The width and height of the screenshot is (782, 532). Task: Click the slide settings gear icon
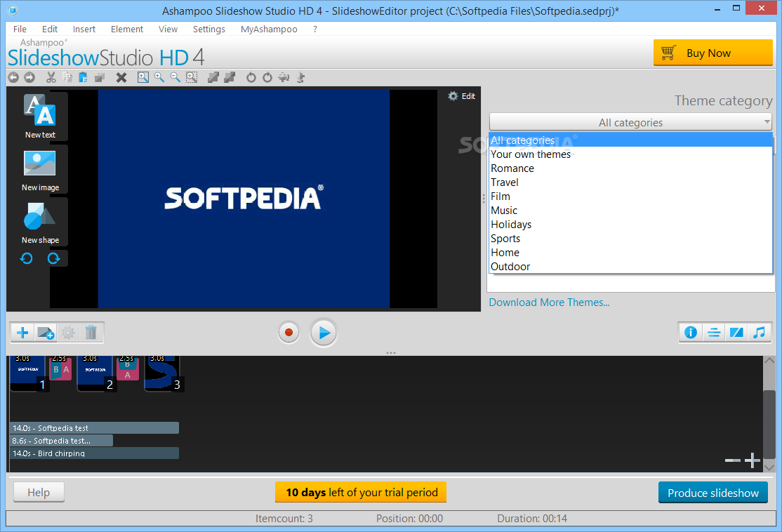tap(68, 333)
